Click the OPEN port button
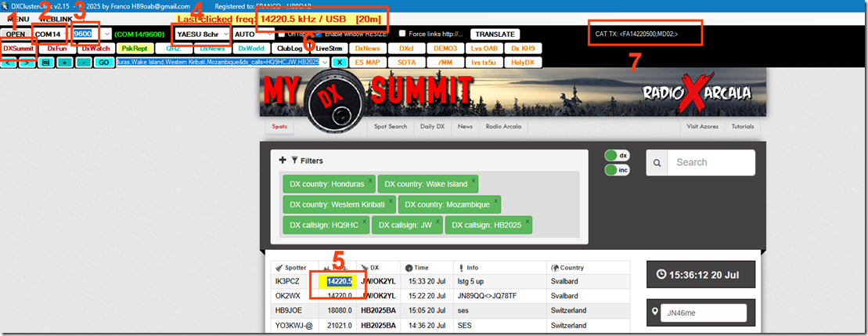The height and width of the screenshot is (336, 868). pyautogui.click(x=16, y=34)
